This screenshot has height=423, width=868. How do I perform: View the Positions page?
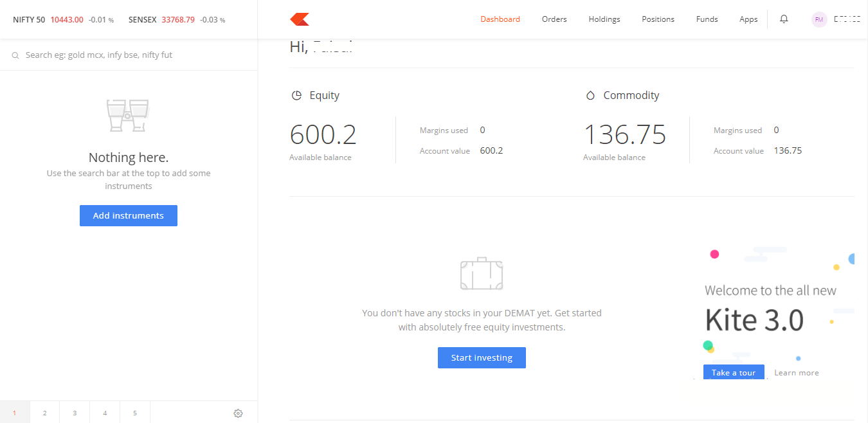658,19
